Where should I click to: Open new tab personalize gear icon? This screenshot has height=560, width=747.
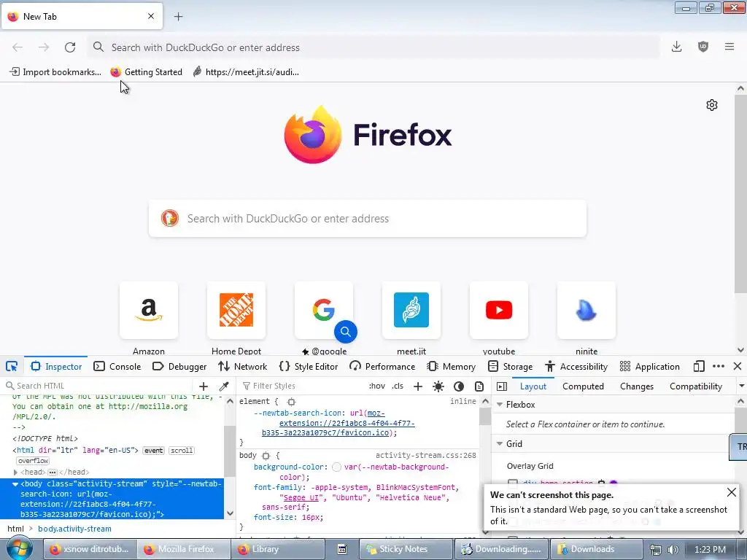[712, 105]
